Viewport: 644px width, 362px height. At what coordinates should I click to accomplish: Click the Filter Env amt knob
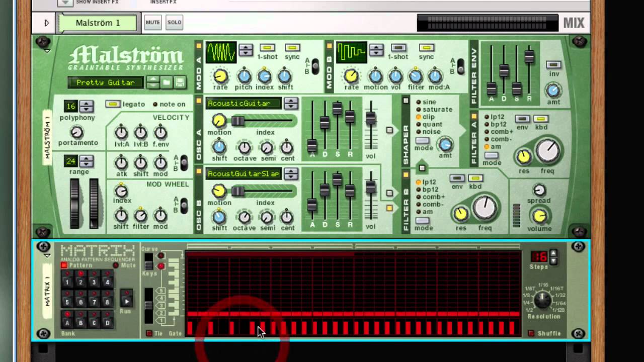coord(553,90)
